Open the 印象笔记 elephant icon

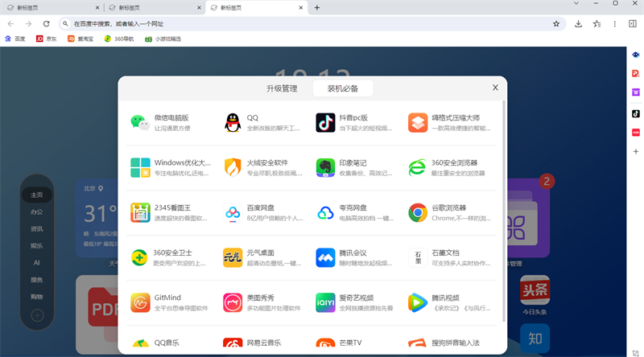325,167
